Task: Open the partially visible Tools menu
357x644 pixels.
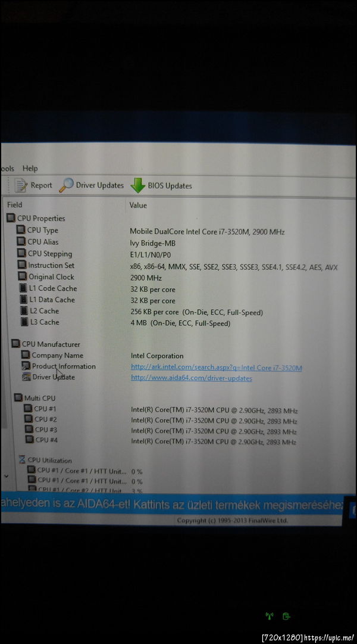Action: [7, 169]
